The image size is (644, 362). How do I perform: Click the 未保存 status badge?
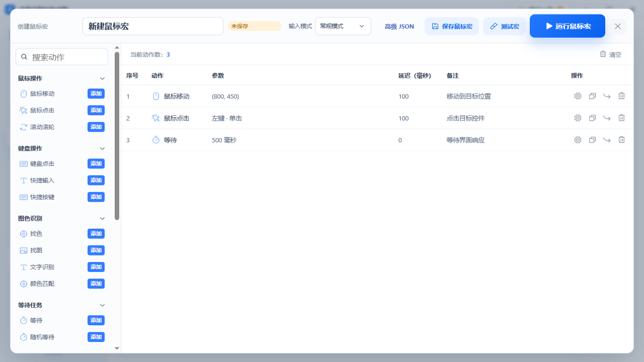pyautogui.click(x=255, y=26)
